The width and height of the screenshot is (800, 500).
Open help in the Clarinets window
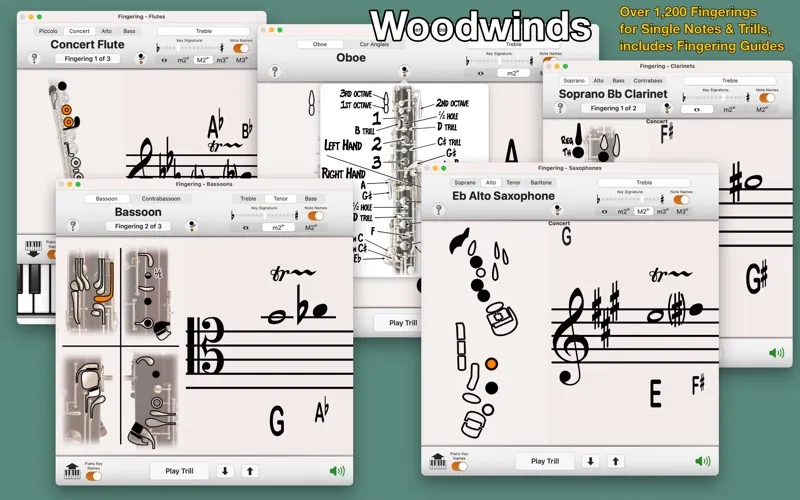[x=560, y=108]
